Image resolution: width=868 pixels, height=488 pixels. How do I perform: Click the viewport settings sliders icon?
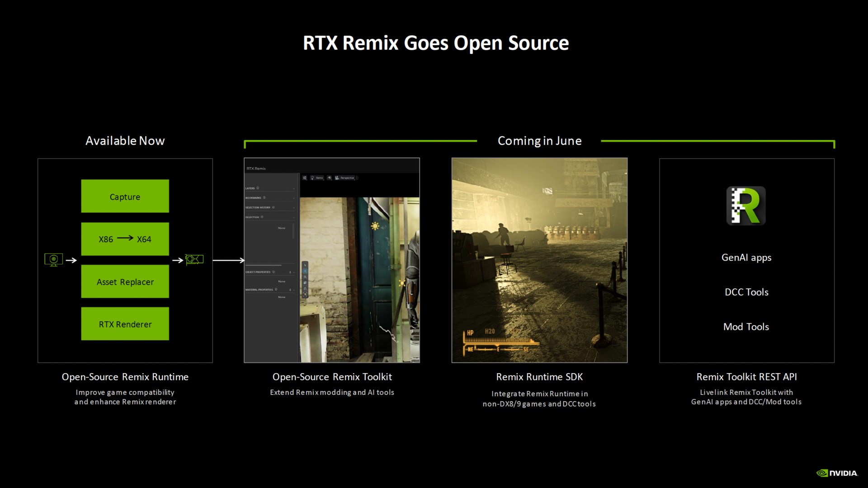click(305, 178)
